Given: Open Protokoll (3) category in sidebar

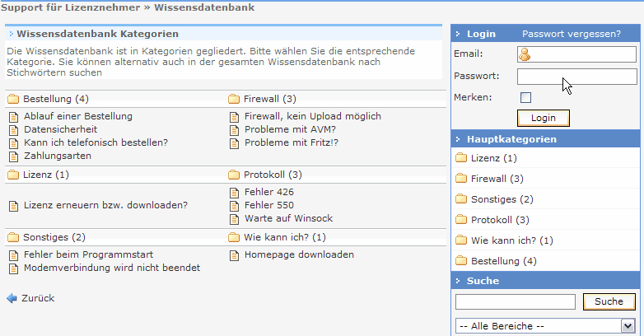Looking at the screenshot, I should tap(499, 220).
